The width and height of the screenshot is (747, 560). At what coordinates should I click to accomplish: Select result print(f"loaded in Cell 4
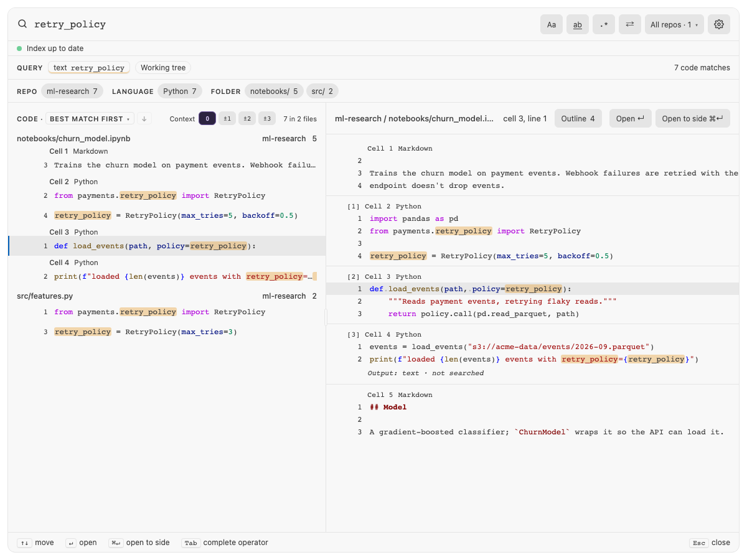[167, 276]
